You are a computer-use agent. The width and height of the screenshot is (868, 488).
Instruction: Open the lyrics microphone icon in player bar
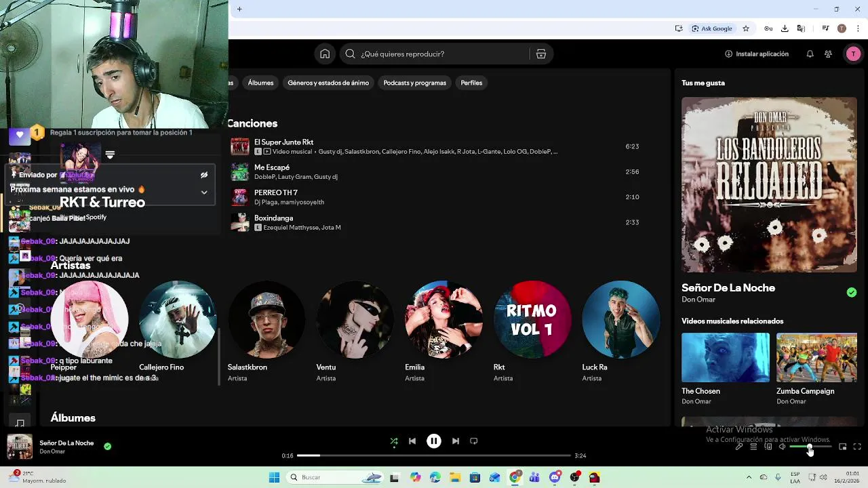739,447
